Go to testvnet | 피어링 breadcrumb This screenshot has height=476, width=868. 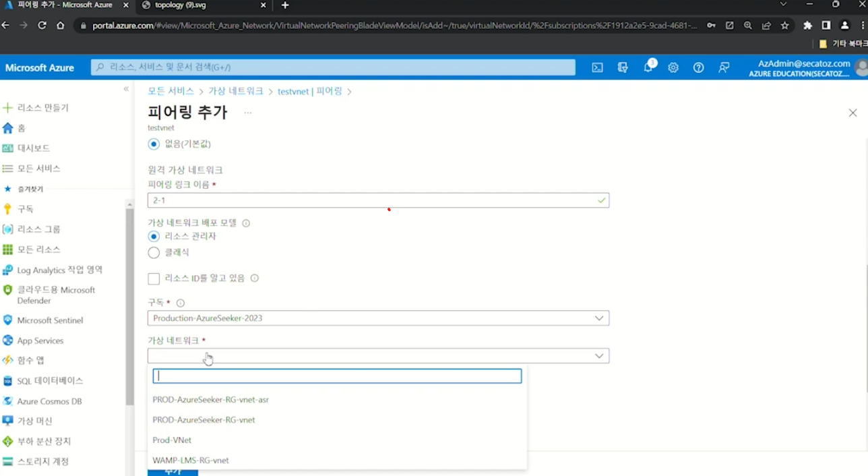click(x=310, y=91)
